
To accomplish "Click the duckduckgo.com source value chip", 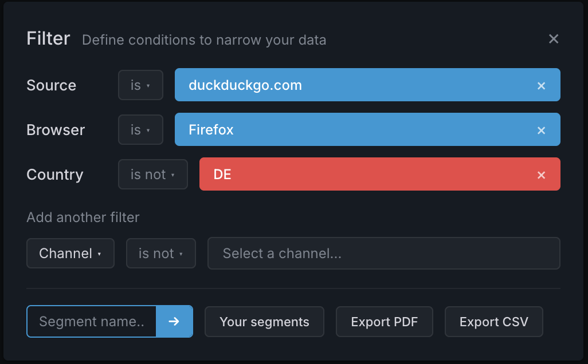I will pos(344,85).
